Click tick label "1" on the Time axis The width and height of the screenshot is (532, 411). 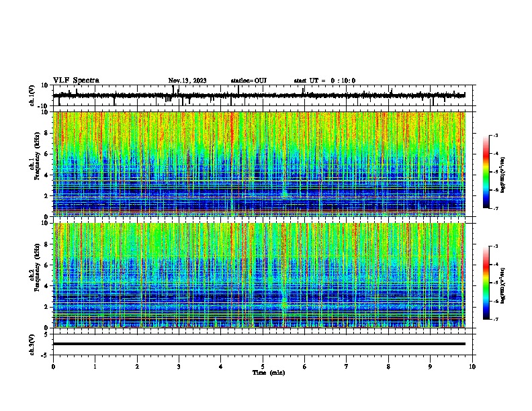coord(95,367)
